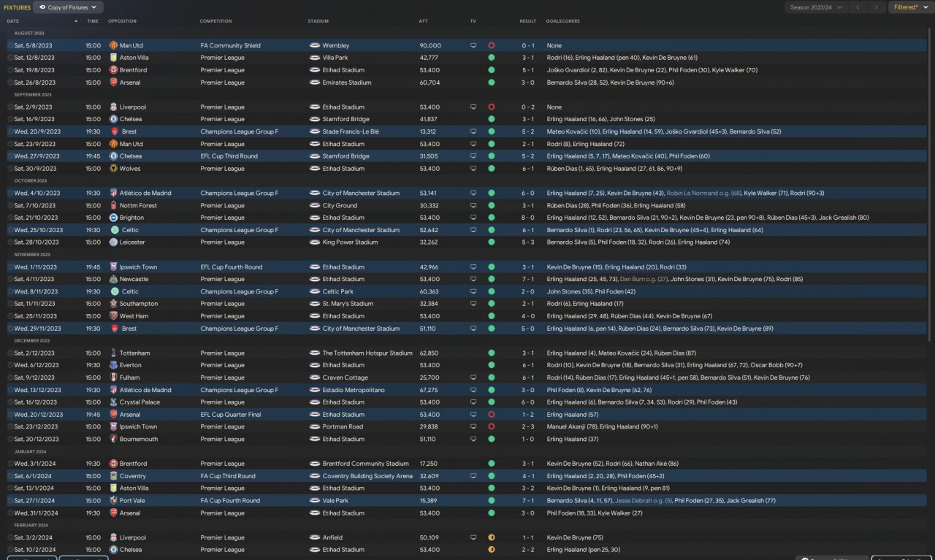This screenshot has height=560, width=935.
Task: Click the stadium icon beside Anfield
Action: pos(315,537)
